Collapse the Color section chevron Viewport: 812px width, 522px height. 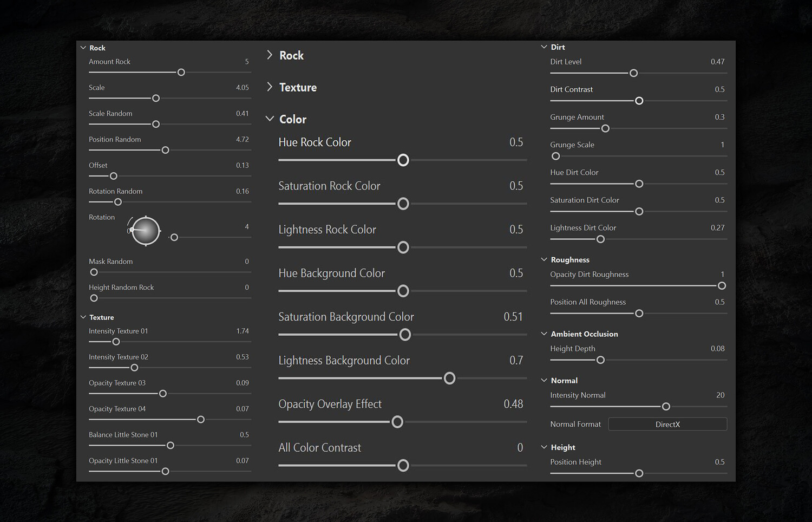(x=270, y=119)
